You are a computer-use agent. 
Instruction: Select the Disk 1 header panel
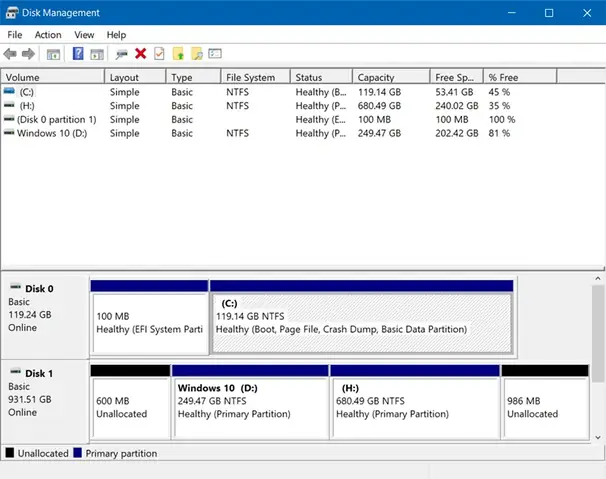(45, 402)
